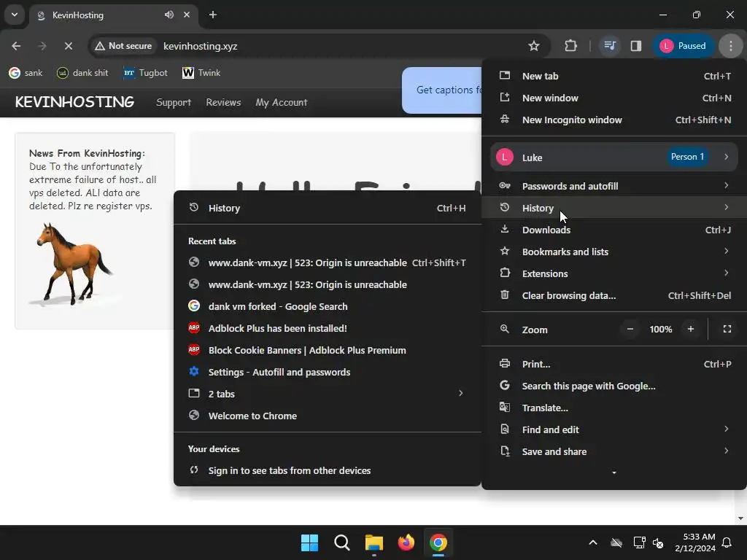747x560 pixels.
Task: Expand Save and share submenu
Action: pyautogui.click(x=614, y=452)
